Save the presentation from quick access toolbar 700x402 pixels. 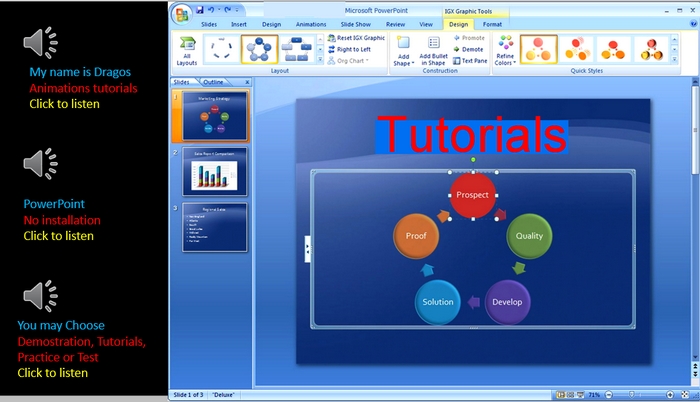[200, 10]
